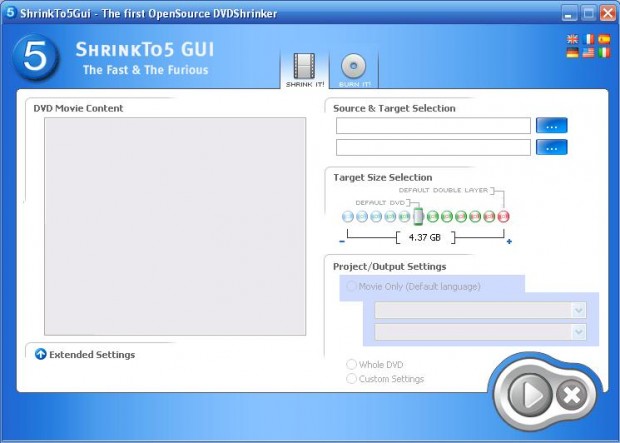Click the Target Size Selection heading
Viewport: 620px width, 443px height.
click(382, 177)
